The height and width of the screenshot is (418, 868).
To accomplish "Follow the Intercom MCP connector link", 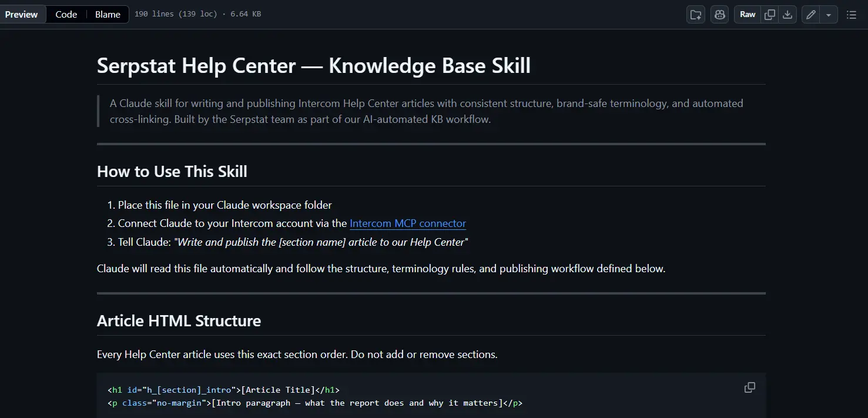I will (408, 223).
